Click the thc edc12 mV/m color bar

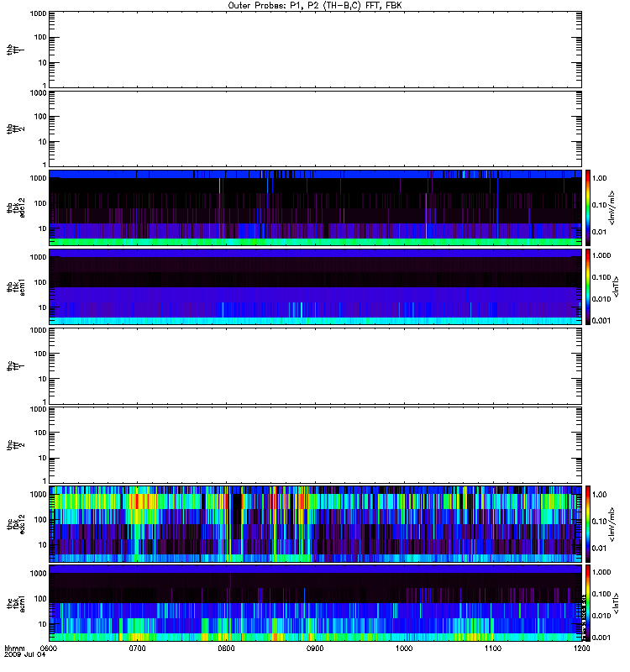click(x=588, y=524)
